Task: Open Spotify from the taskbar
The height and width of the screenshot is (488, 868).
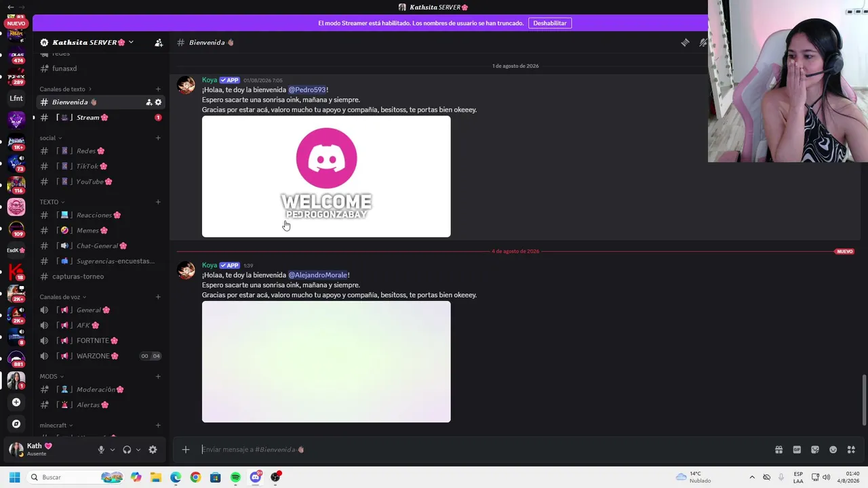Action: (235, 477)
